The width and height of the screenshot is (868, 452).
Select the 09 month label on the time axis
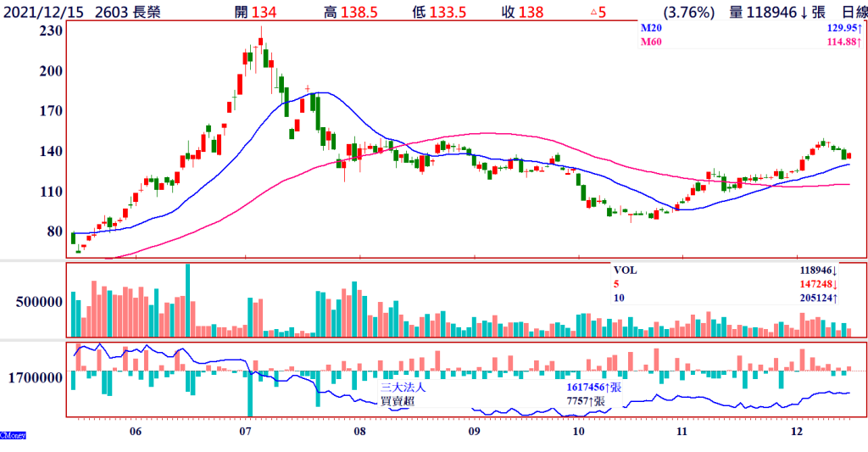tap(474, 432)
